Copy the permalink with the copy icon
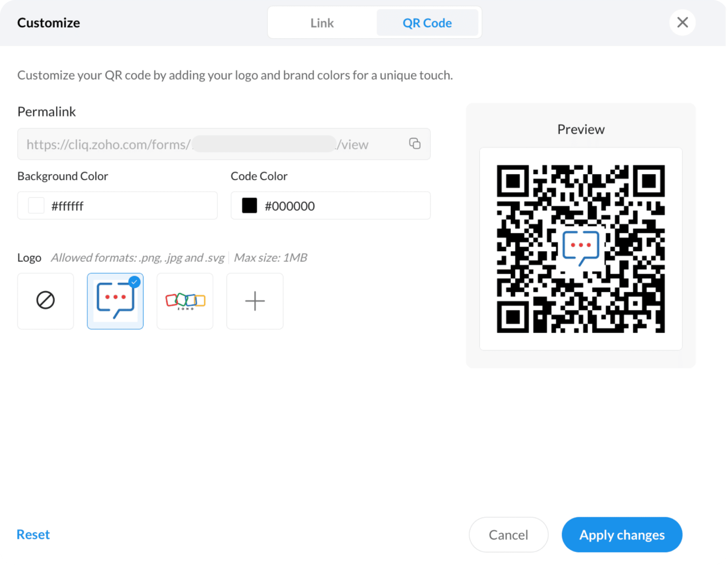Screen dimensions: 728x565 415,144
